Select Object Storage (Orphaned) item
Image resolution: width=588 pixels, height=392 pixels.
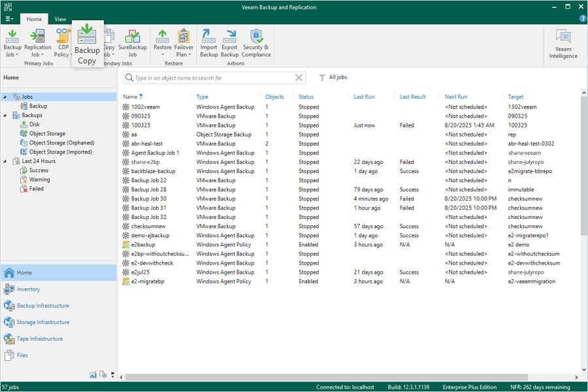pos(57,142)
